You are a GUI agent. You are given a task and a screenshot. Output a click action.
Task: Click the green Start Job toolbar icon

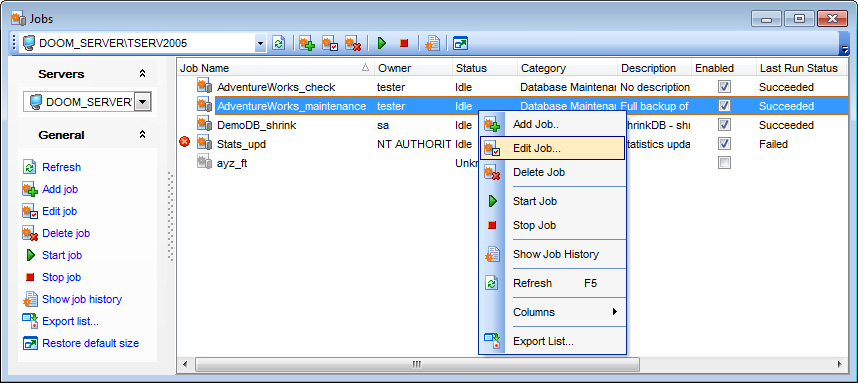(382, 43)
